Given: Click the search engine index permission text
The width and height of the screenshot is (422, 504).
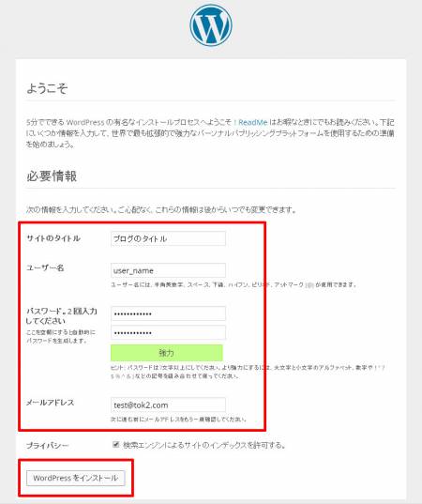Looking at the screenshot, I should (x=203, y=445).
